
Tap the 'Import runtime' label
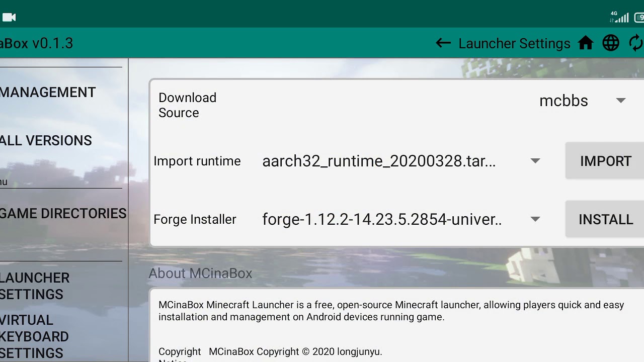pos(197,161)
